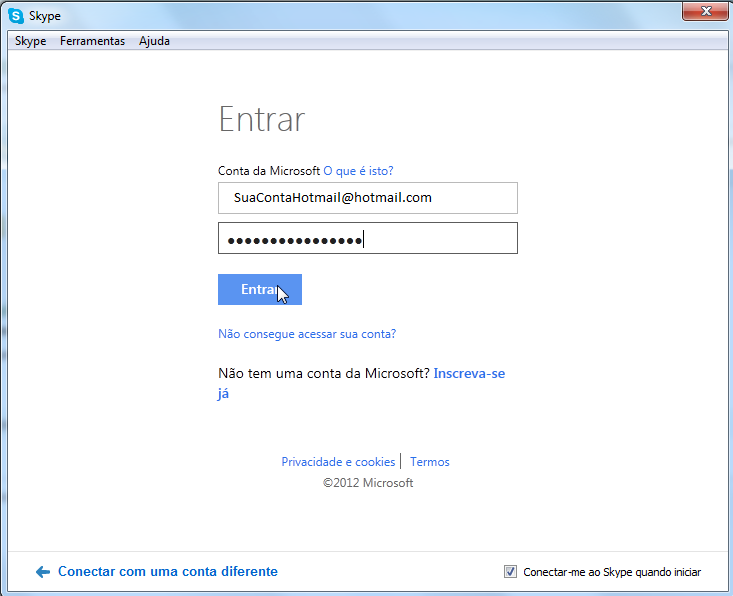733x596 pixels.
Task: Toggle 'Conectar-me ao Skype quando iniciar' checkbox
Action: pyautogui.click(x=510, y=572)
